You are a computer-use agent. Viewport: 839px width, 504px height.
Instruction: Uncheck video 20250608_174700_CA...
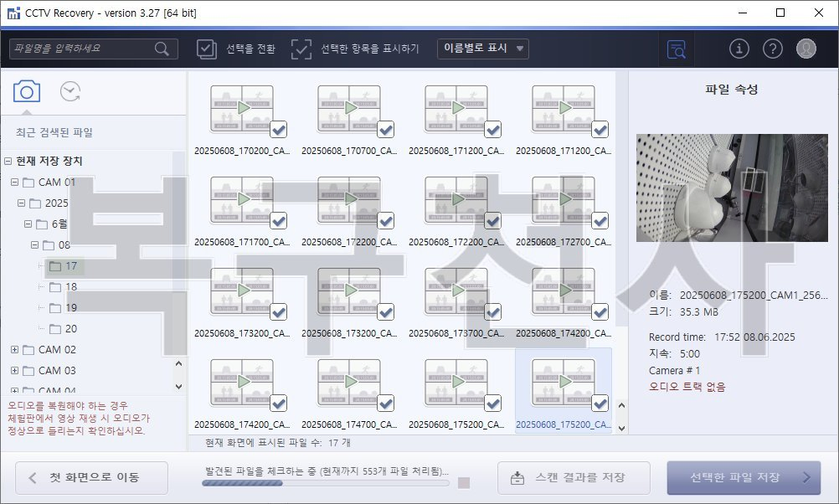point(386,404)
